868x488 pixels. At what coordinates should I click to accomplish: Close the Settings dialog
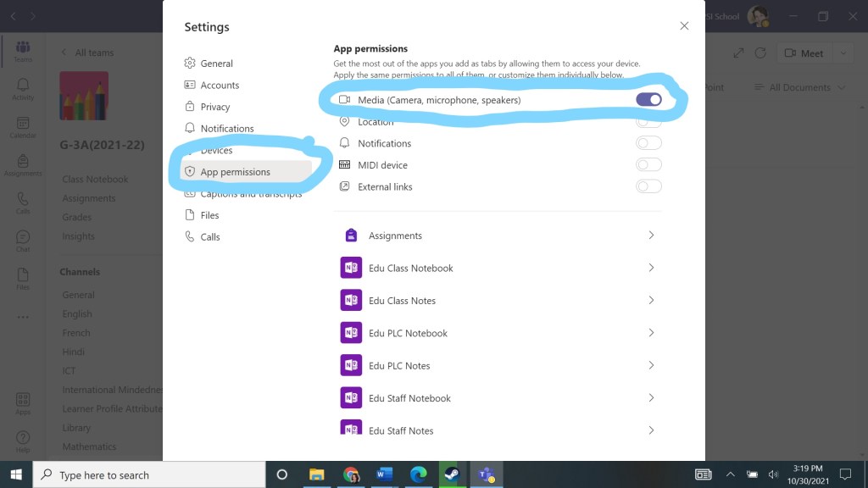pos(684,26)
